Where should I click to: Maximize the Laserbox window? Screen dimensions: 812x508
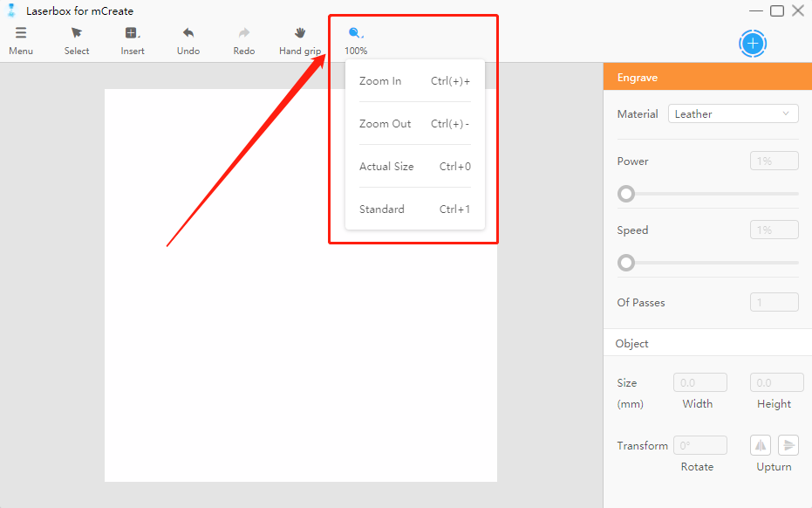[777, 10]
